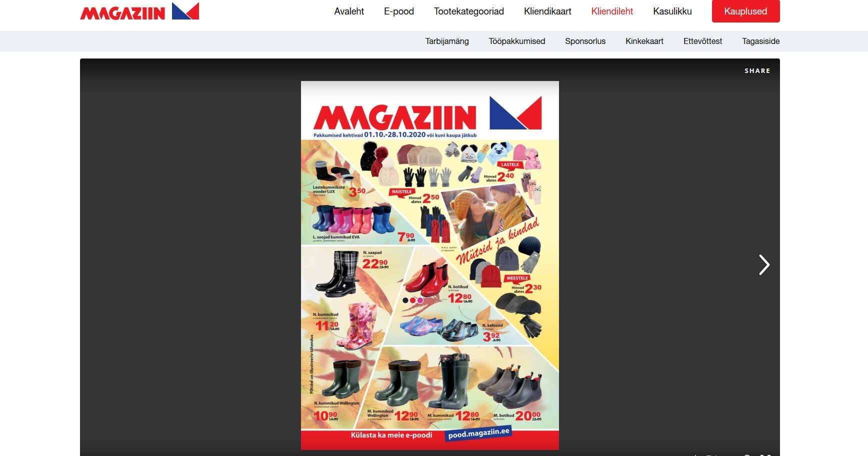
Task: Click the Magaziin logo in header
Action: tap(139, 11)
